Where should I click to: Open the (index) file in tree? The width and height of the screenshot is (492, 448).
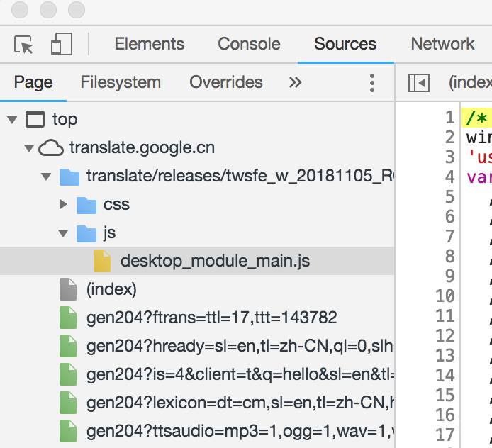click(111, 289)
